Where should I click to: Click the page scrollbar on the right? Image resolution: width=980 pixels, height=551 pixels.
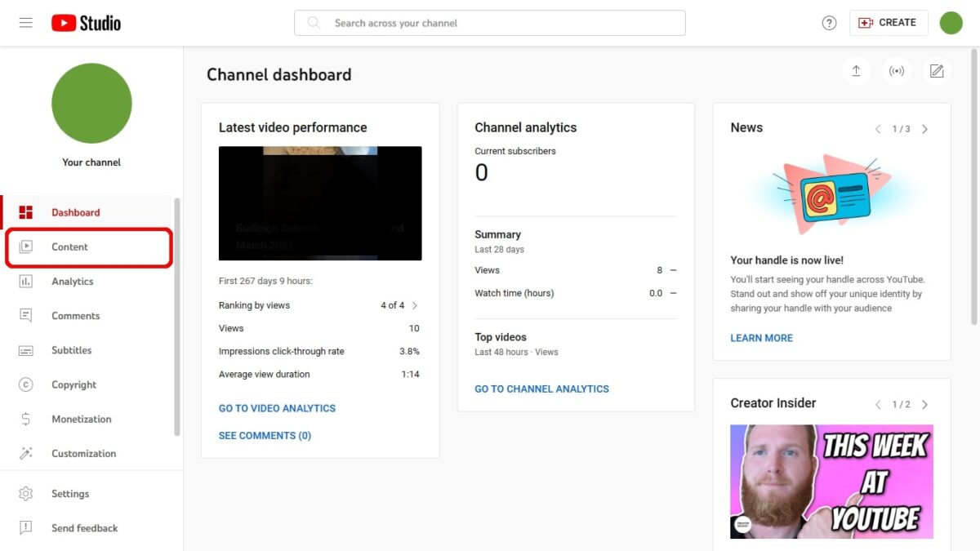point(975,188)
